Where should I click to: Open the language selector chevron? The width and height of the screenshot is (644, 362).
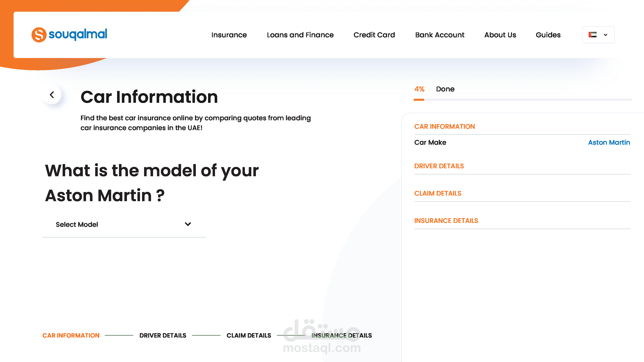click(605, 35)
